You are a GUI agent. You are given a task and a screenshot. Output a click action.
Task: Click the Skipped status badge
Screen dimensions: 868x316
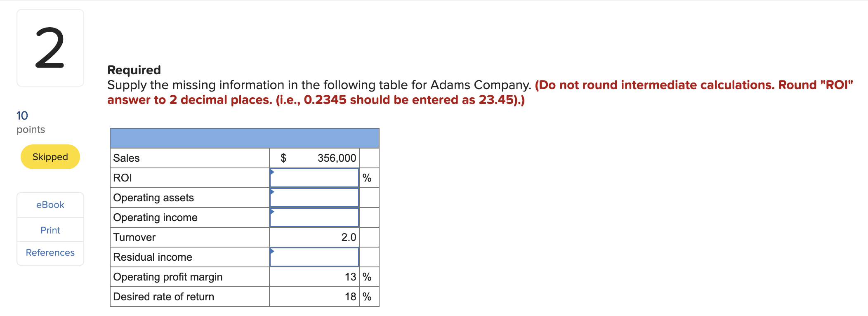point(50,157)
